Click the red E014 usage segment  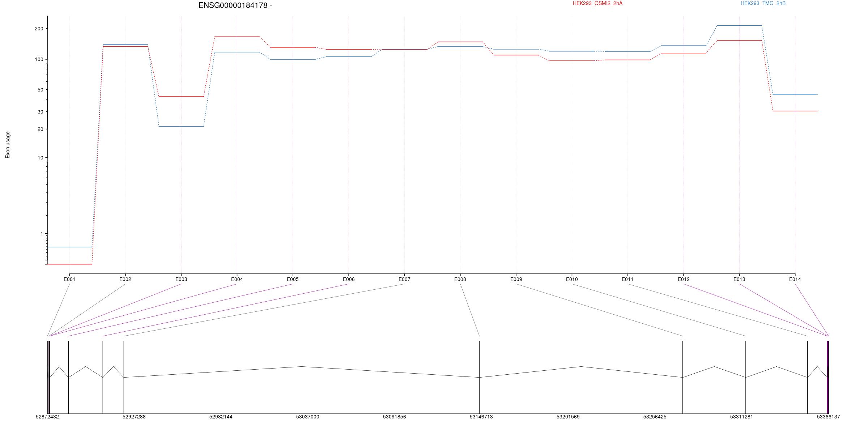click(x=795, y=111)
